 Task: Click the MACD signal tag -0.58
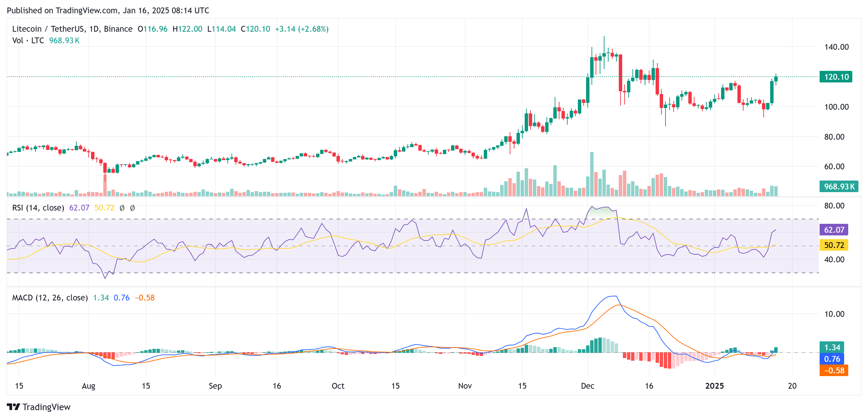point(834,370)
